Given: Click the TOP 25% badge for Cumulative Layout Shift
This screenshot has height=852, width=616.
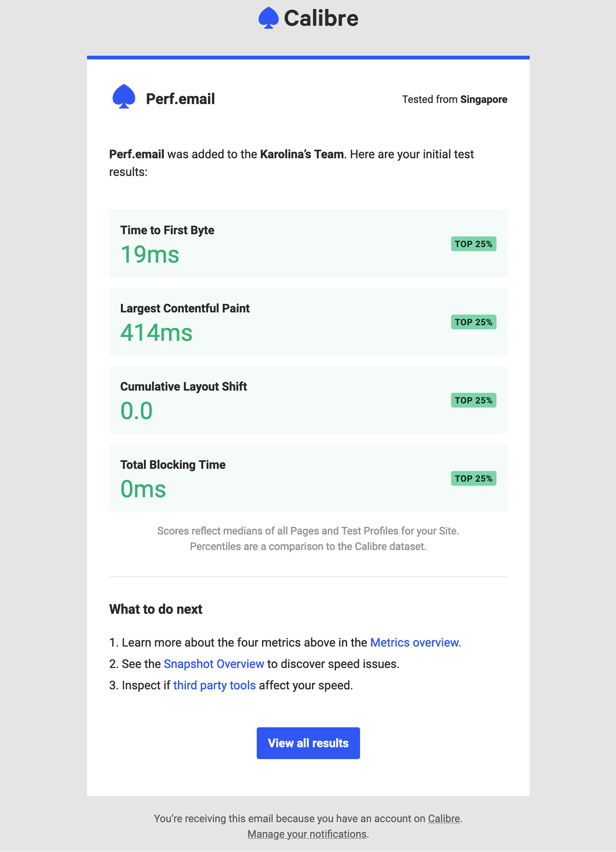Looking at the screenshot, I should click(473, 400).
